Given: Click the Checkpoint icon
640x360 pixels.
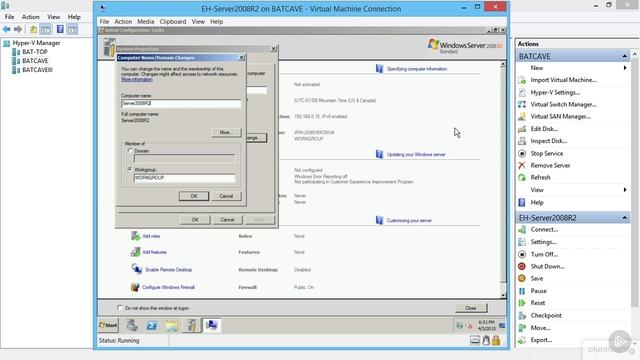Looking at the screenshot, I should [522, 316].
